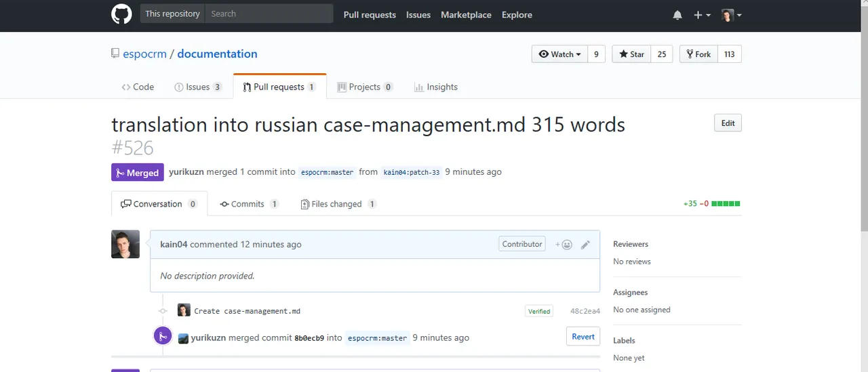
Task: Switch to the Code tab
Action: [138, 87]
